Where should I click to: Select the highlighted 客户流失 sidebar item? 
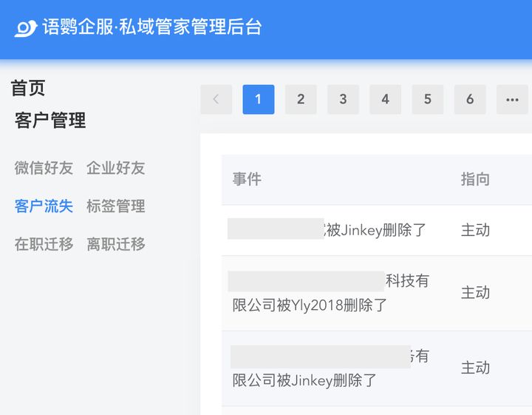click(44, 206)
